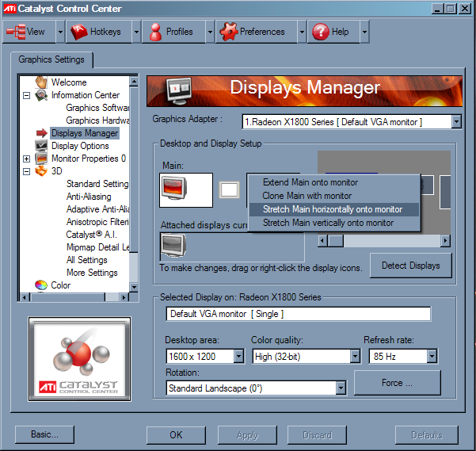Choose Stretch Main horizontally onto monitor
Image resolution: width=476 pixels, height=451 pixels.
pos(334,209)
